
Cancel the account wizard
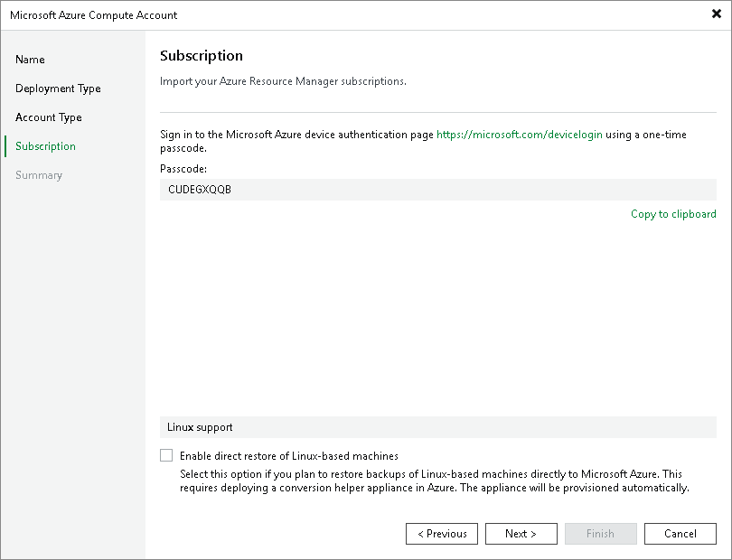[680, 534]
